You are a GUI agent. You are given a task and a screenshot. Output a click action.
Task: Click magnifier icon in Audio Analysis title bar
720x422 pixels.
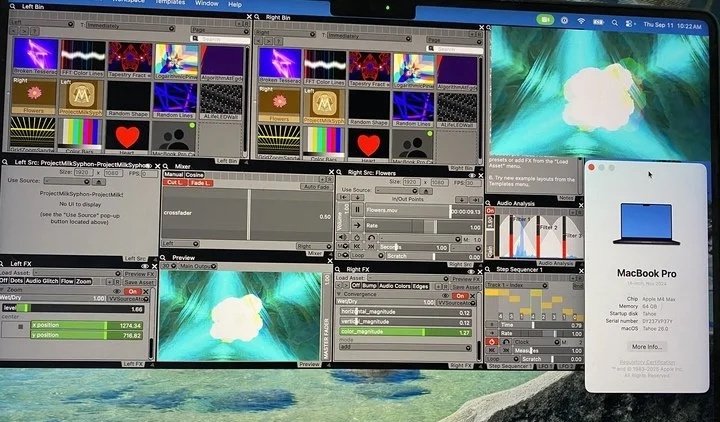point(489,203)
